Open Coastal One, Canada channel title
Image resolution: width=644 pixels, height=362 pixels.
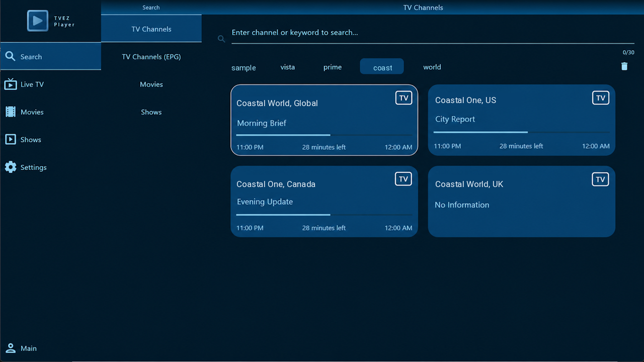tap(276, 184)
